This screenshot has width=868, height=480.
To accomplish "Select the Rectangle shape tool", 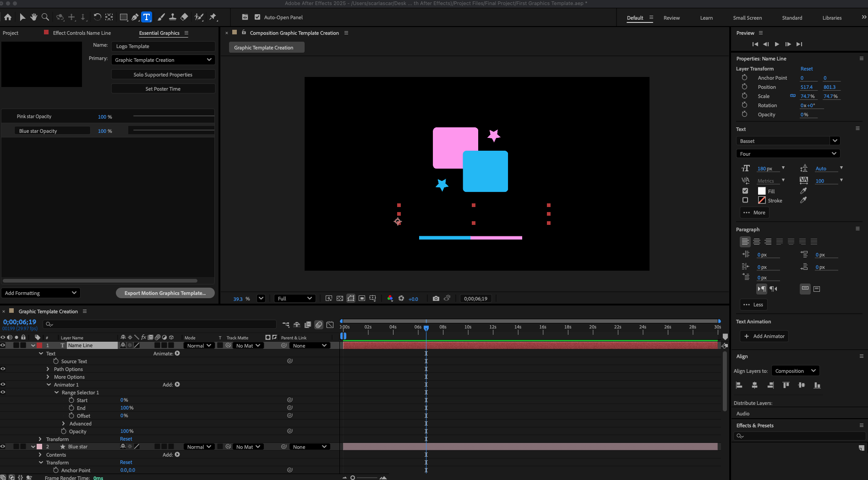I will pos(123,17).
